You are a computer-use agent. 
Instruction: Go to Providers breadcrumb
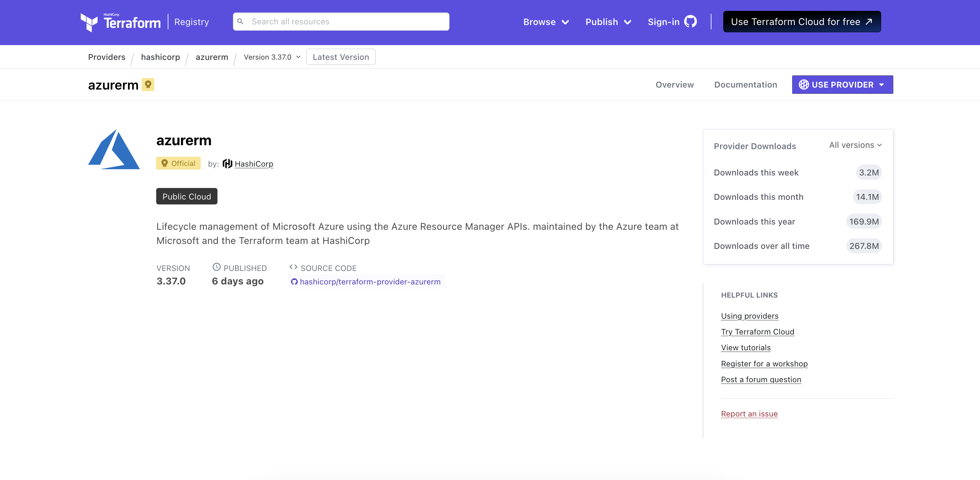tap(107, 57)
